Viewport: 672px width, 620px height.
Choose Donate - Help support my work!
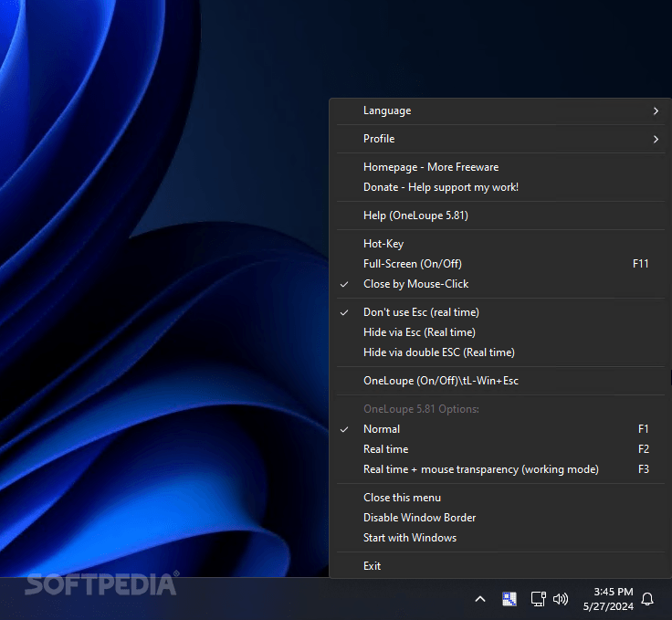(x=501, y=187)
